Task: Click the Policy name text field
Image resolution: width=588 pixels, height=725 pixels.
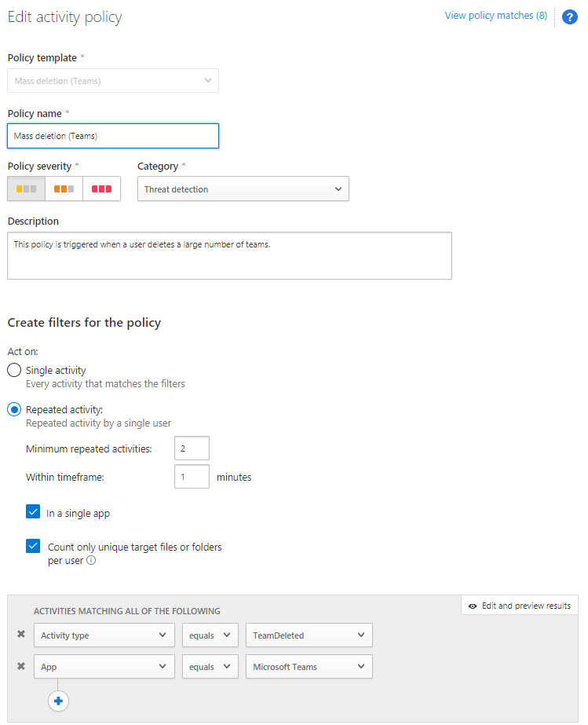Action: pos(113,136)
